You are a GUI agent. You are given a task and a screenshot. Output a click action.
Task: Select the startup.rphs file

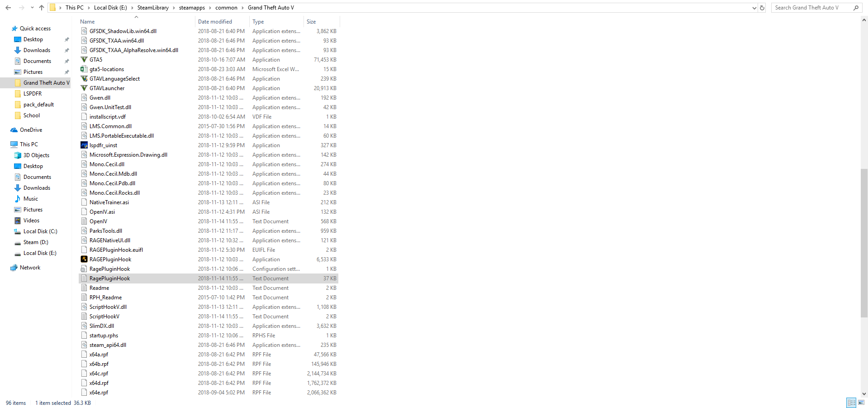(104, 336)
